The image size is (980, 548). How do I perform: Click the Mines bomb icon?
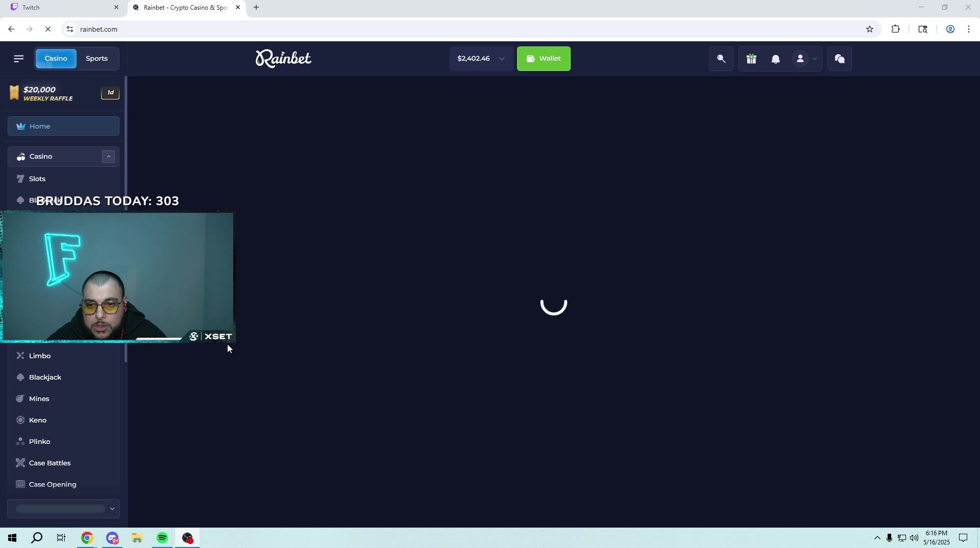tap(20, 399)
